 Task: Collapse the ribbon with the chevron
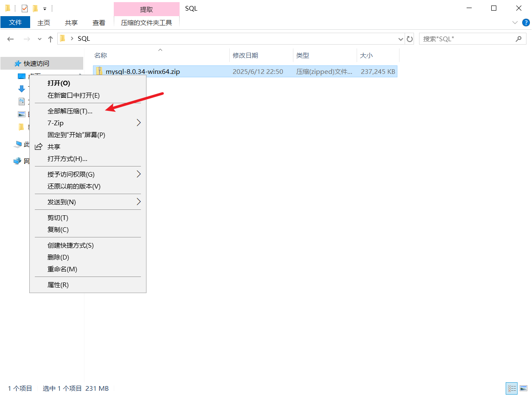click(515, 23)
